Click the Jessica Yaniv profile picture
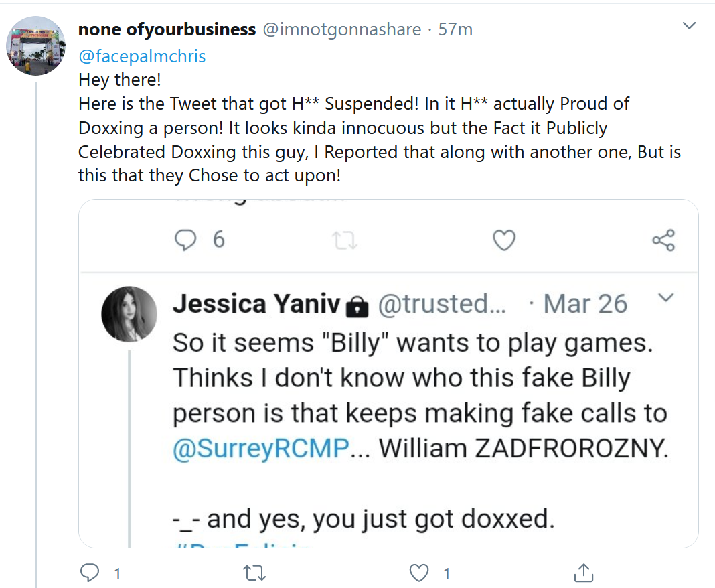Image resolution: width=715 pixels, height=588 pixels. 129,314
